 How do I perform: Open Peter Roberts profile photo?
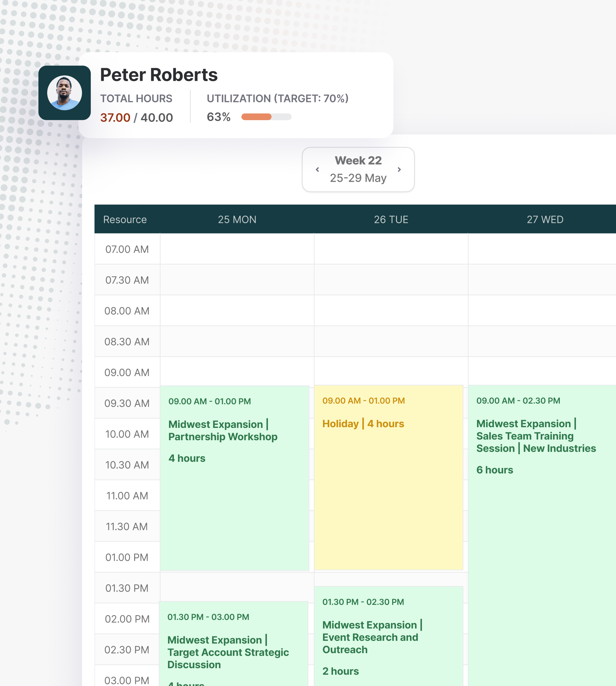coord(65,93)
